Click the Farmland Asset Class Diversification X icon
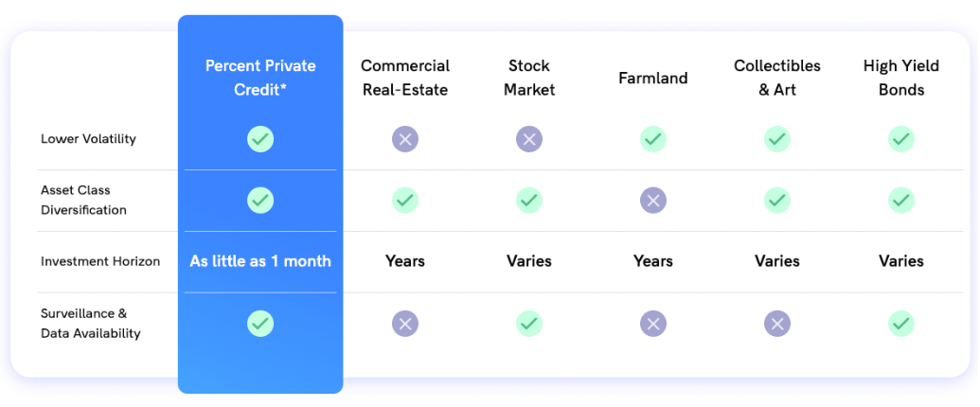980x407 pixels. pos(653,200)
